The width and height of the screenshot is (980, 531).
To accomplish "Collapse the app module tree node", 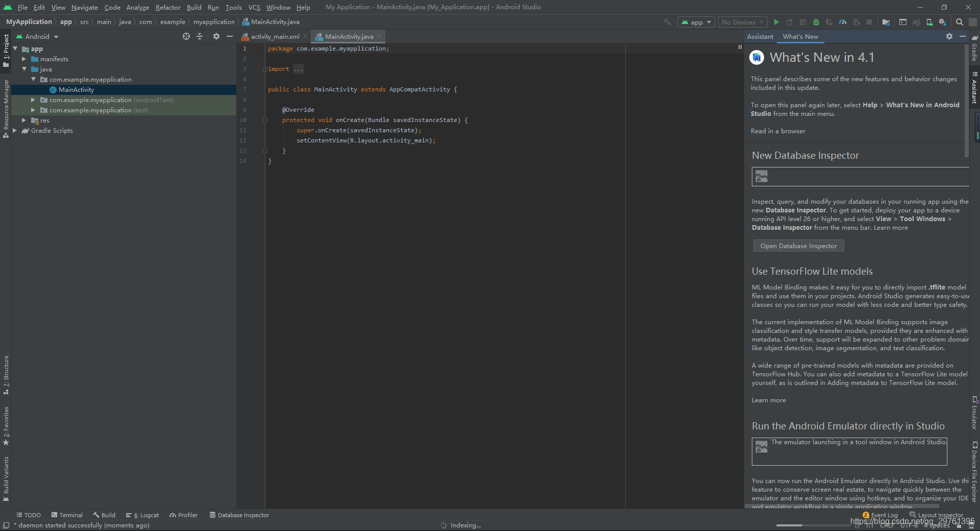I will click(15, 49).
